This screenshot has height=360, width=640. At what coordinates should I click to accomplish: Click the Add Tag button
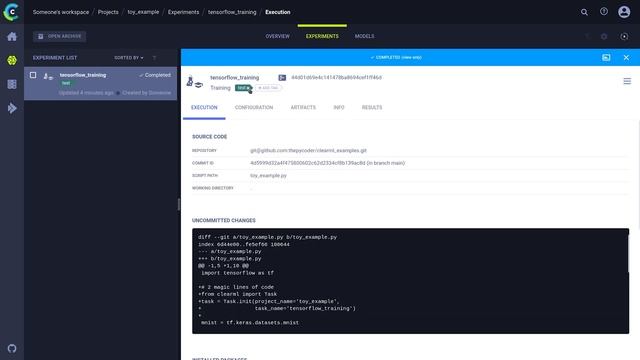pos(268,88)
